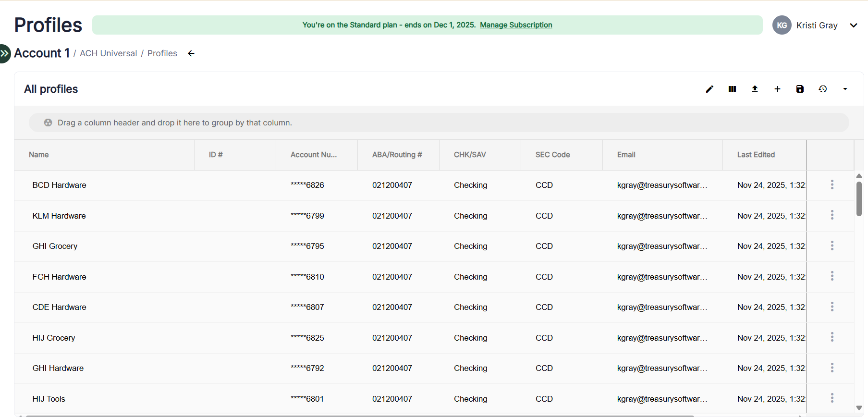868x418 pixels.
Task: Click account number *****6795
Action: pyautogui.click(x=307, y=246)
